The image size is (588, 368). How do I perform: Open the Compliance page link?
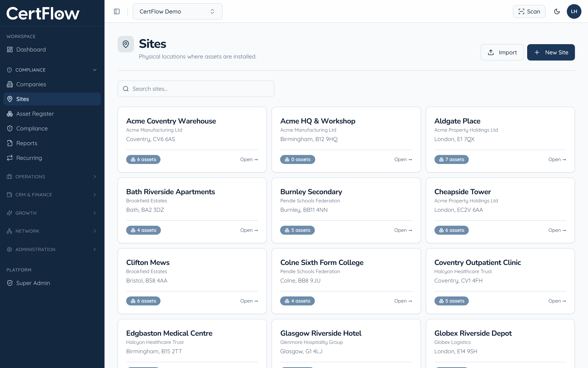52,129
